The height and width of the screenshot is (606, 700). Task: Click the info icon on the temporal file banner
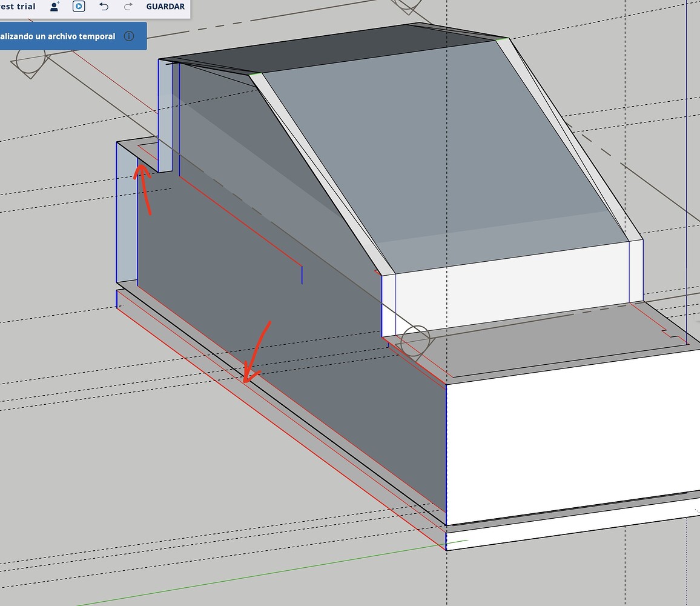click(128, 36)
